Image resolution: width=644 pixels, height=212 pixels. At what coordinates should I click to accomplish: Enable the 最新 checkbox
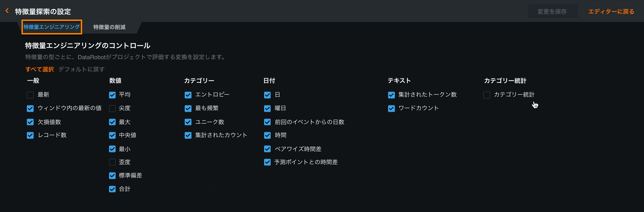[30, 95]
